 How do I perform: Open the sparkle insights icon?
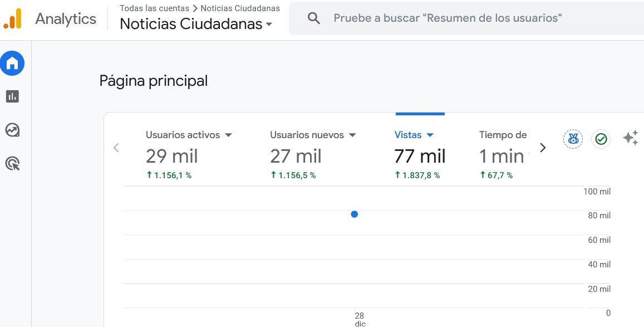[630, 138]
